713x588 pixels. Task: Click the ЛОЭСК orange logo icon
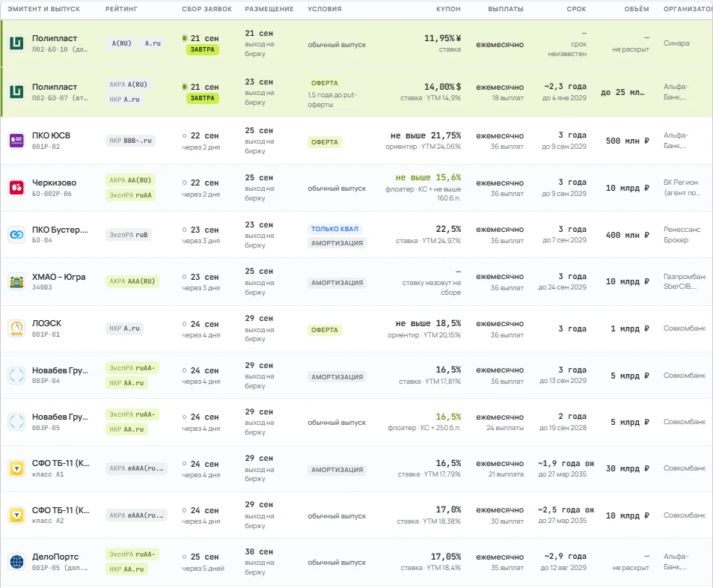[16, 328]
